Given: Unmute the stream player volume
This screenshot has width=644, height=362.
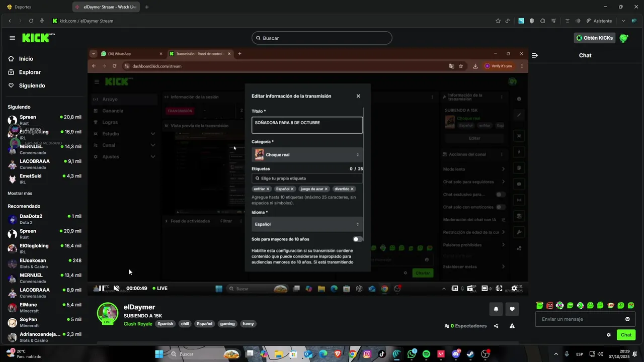Looking at the screenshot, I should pyautogui.click(x=116, y=288).
